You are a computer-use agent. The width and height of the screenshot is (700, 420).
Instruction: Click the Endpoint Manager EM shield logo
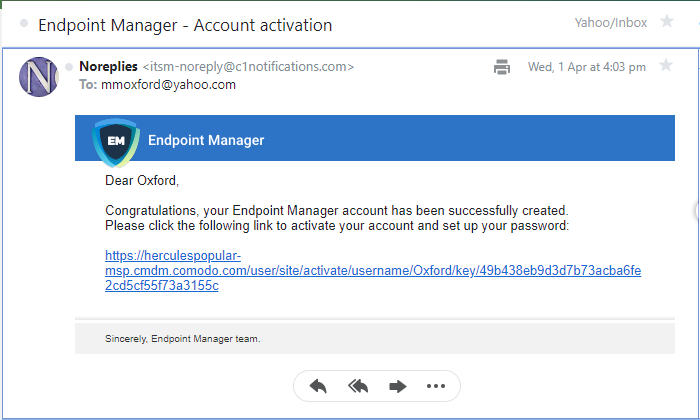pyautogui.click(x=116, y=142)
